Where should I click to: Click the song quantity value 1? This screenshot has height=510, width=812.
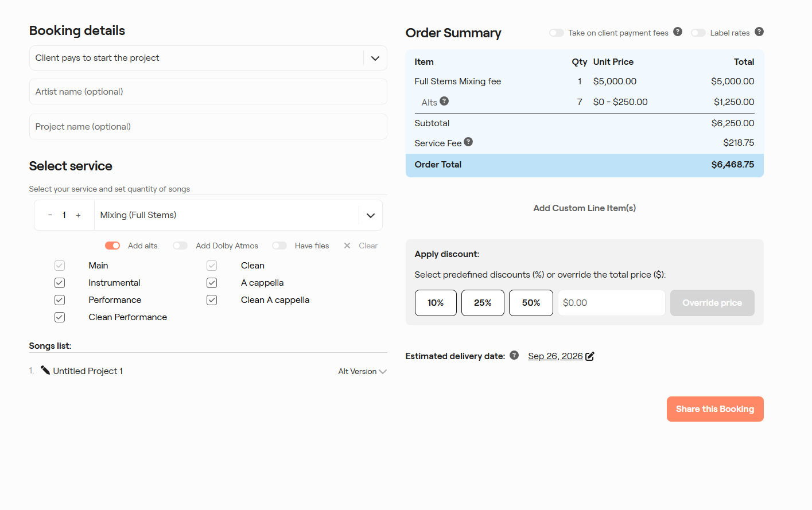(x=64, y=215)
